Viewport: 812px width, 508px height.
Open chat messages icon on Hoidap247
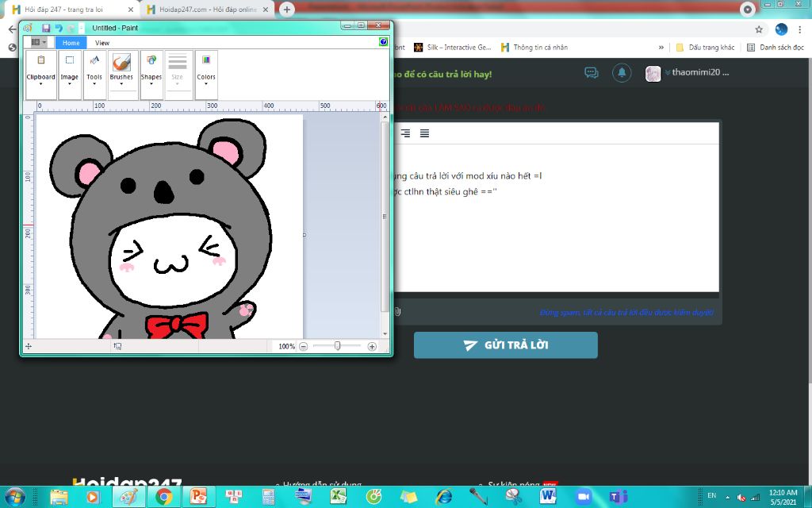(x=592, y=72)
